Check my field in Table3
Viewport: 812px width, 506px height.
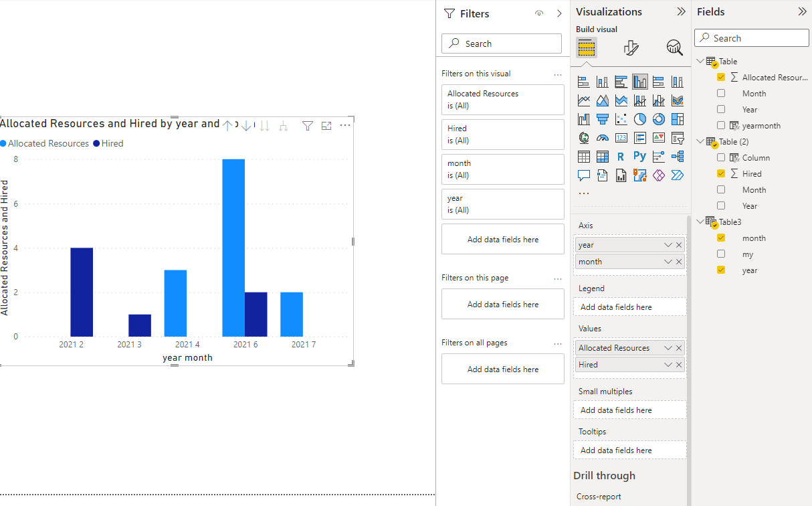coord(721,254)
